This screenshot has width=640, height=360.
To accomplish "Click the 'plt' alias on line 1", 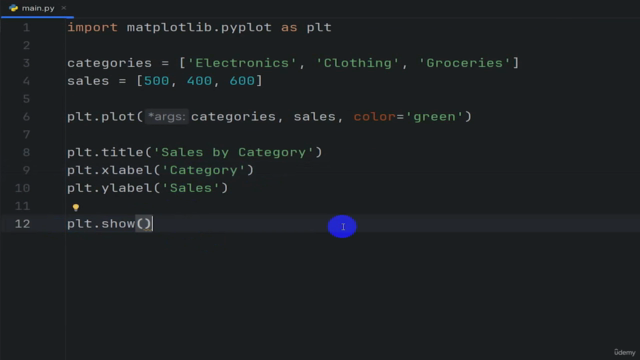I will (319, 27).
